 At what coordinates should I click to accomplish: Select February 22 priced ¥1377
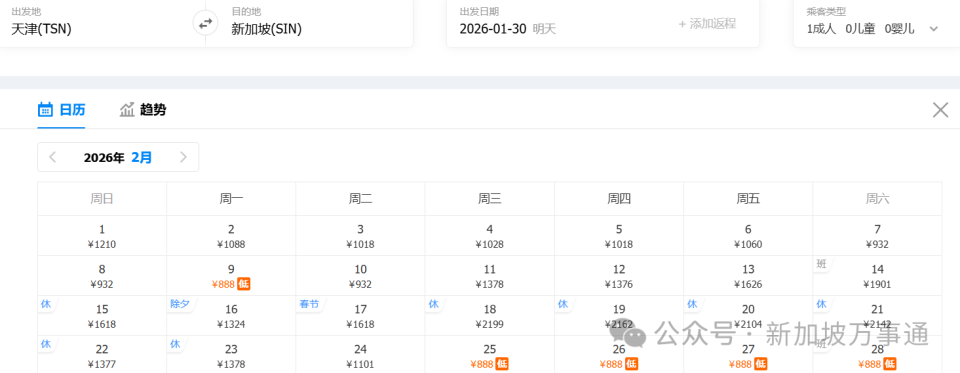[x=102, y=355]
